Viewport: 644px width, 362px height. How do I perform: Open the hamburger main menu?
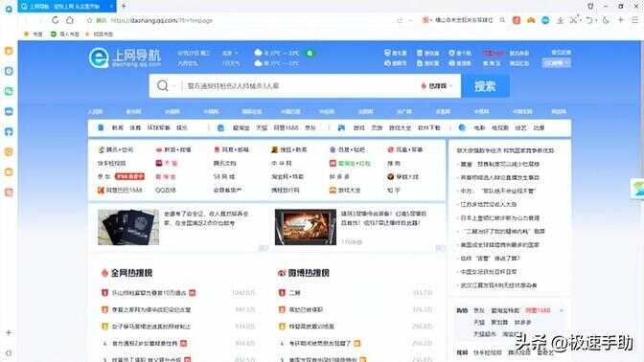pos(634,20)
